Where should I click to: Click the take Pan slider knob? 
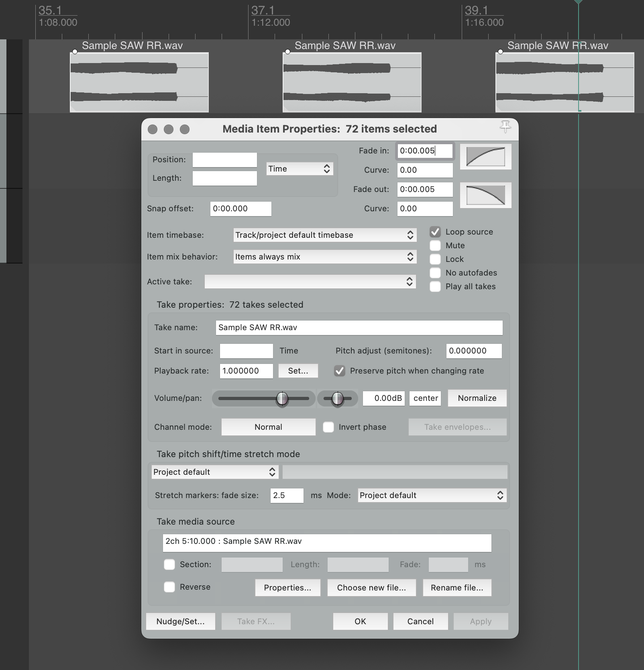click(337, 398)
